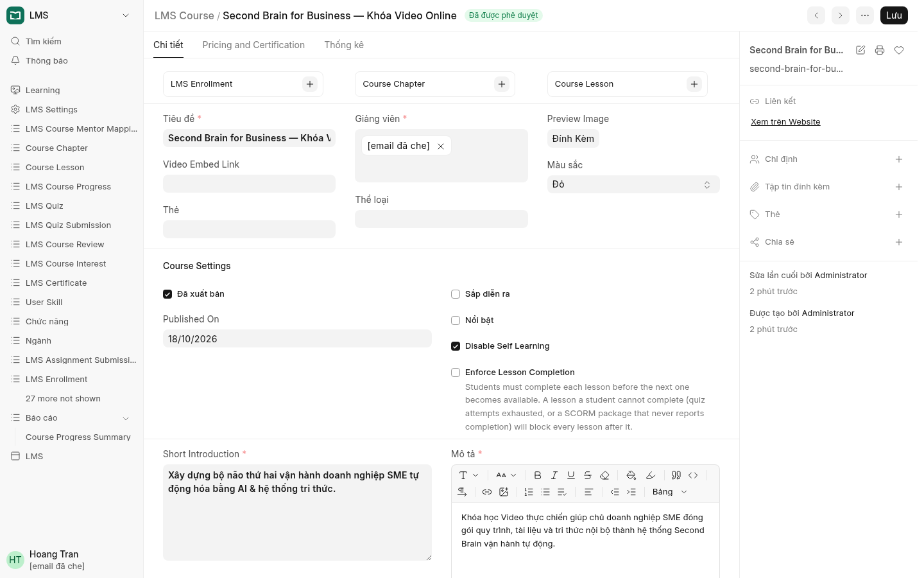Like the document with the heart icon
Viewport: 924px width, 578px height.
(x=899, y=50)
